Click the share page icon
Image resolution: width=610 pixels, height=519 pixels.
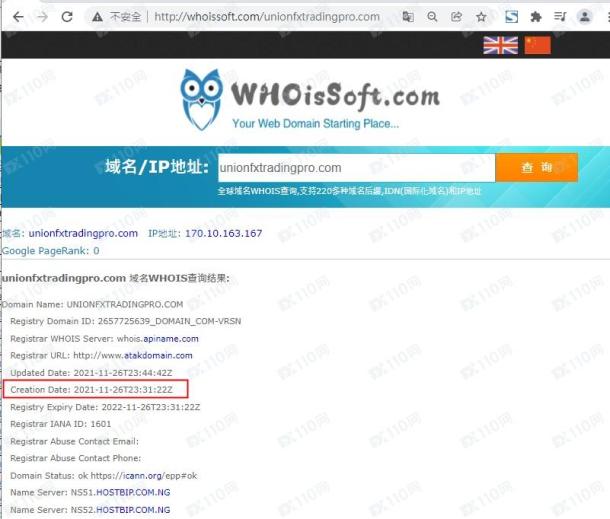pos(456,17)
